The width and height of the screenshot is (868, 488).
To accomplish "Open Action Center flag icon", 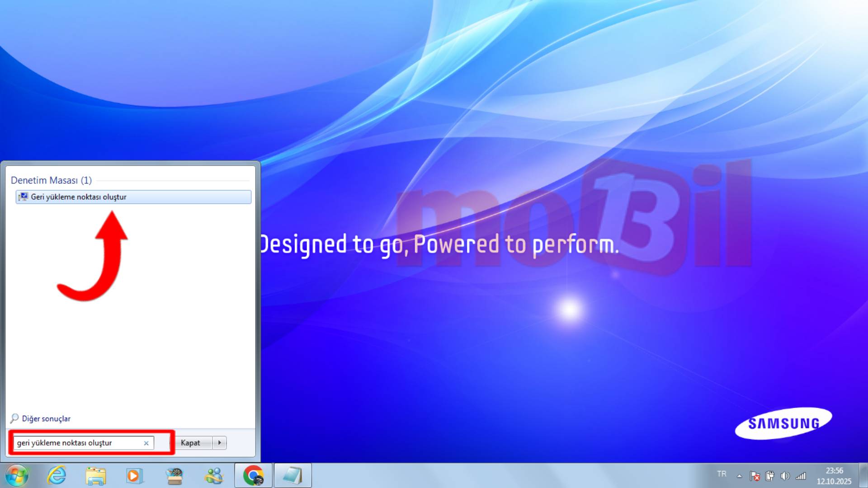I will [755, 476].
